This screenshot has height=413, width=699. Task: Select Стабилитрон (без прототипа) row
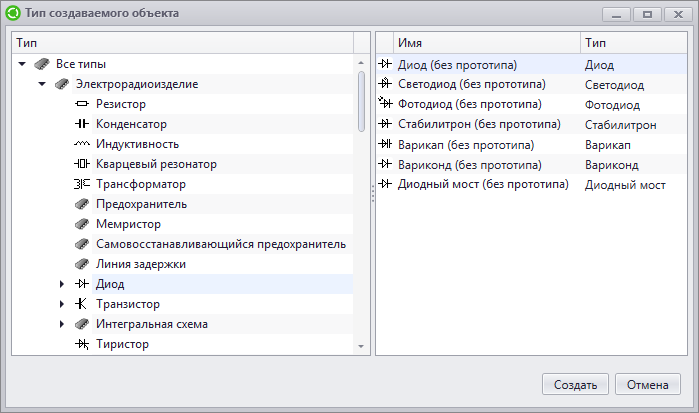click(x=531, y=124)
